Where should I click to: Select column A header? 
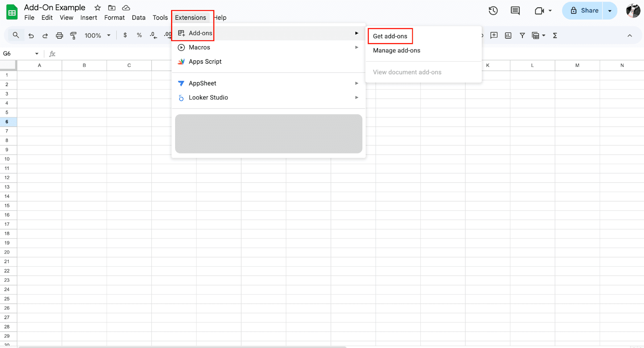click(x=39, y=65)
